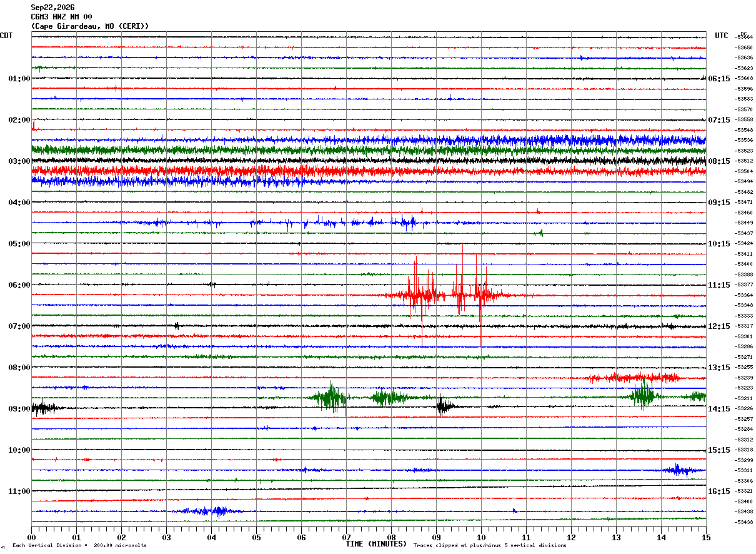Image resolution: width=756 pixels, height=554 pixels.
Task: Select the Sep22,2026 date label
Action: coord(52,8)
